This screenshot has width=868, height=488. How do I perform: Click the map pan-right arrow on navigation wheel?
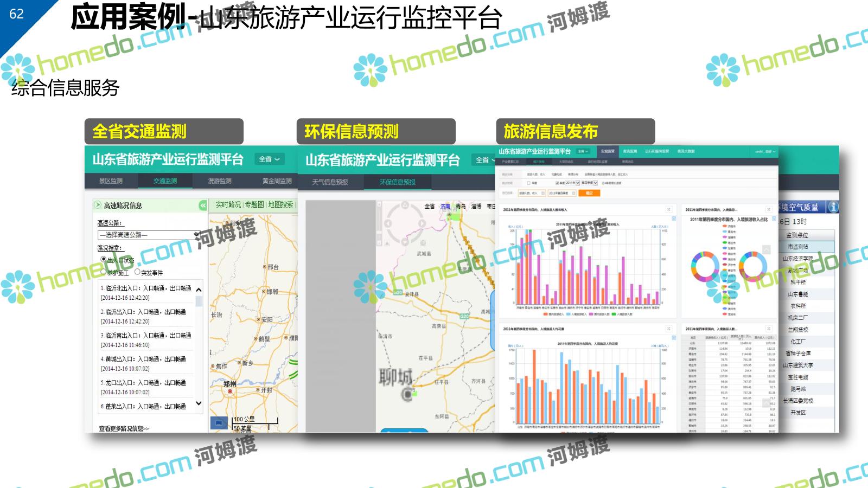point(421,223)
